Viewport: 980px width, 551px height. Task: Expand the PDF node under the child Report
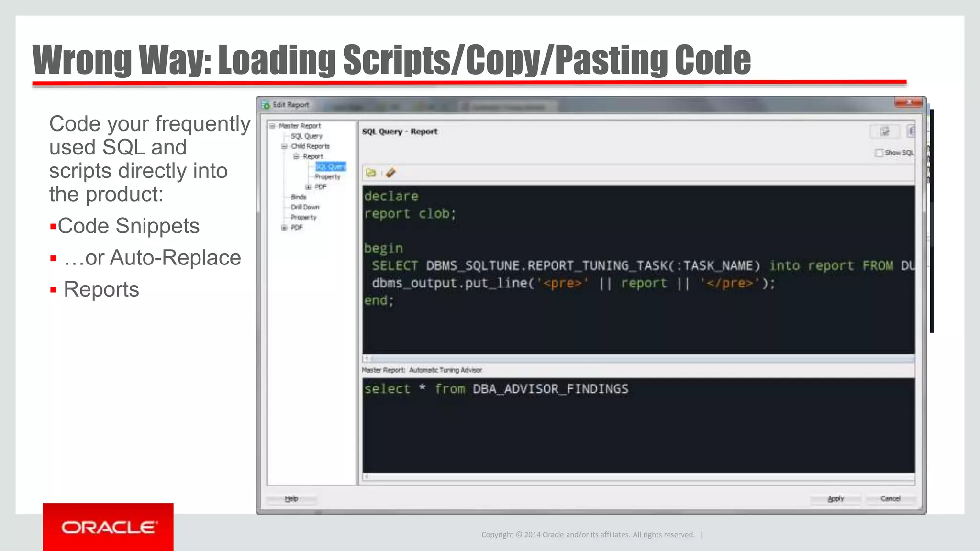pyautogui.click(x=308, y=187)
